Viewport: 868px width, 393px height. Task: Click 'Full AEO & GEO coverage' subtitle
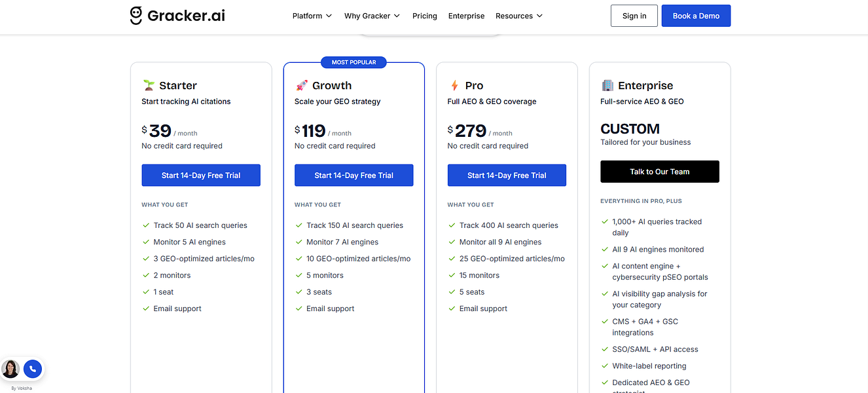[492, 102]
